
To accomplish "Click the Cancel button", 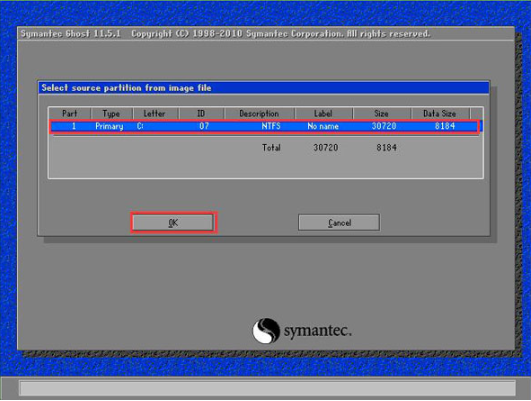I will [339, 223].
